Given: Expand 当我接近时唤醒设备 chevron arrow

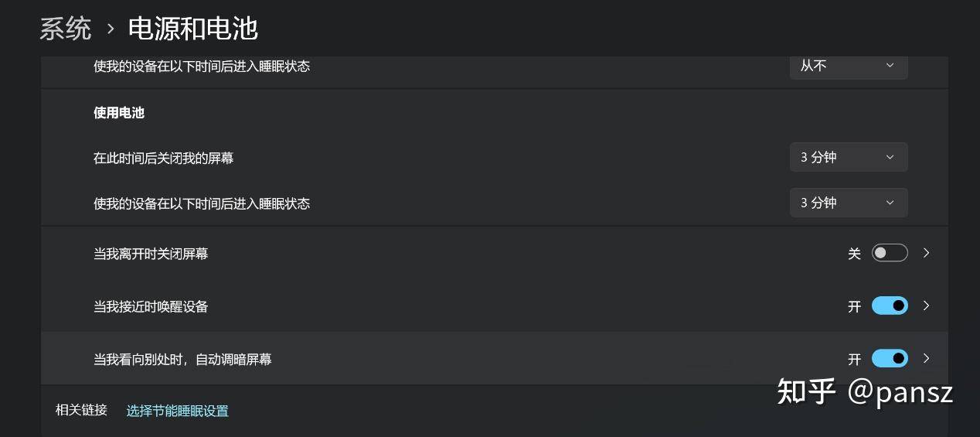Looking at the screenshot, I should tap(927, 306).
